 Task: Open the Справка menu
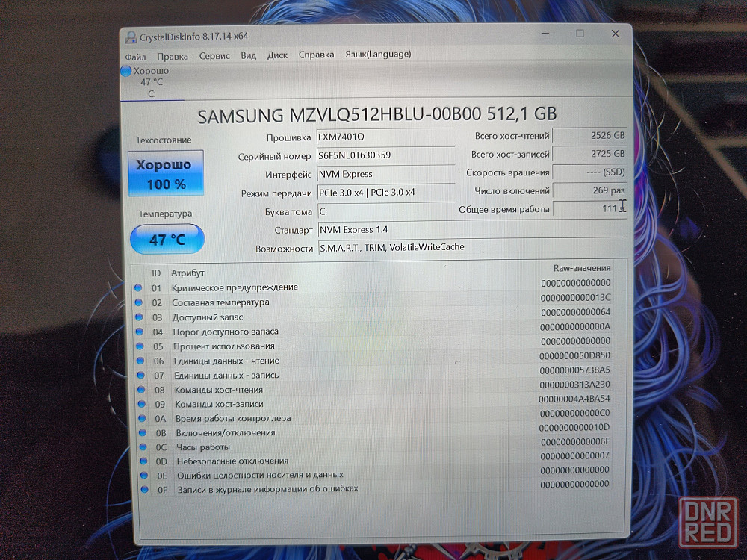[316, 55]
